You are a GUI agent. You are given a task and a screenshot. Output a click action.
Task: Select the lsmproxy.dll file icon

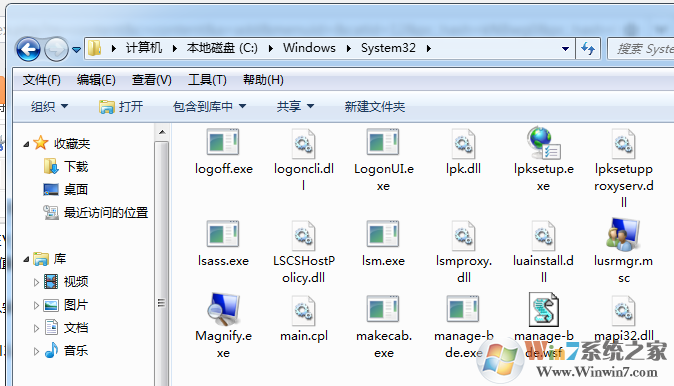tap(463, 235)
